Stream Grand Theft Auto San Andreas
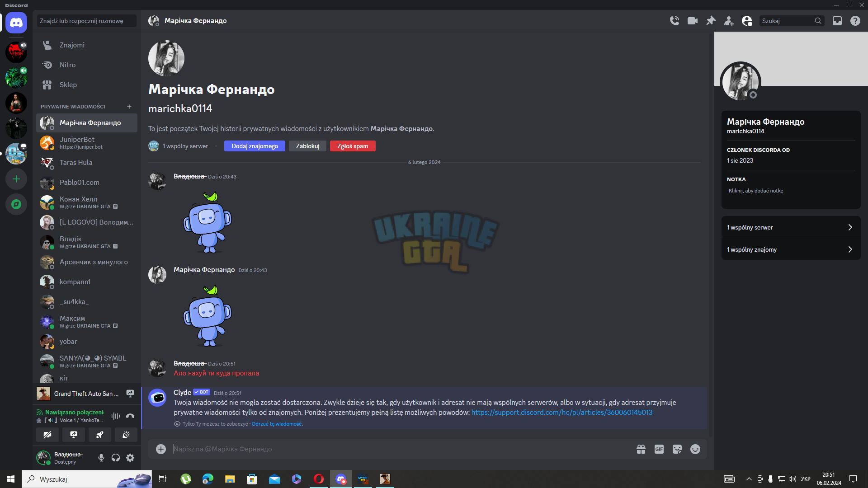 pos(130,394)
